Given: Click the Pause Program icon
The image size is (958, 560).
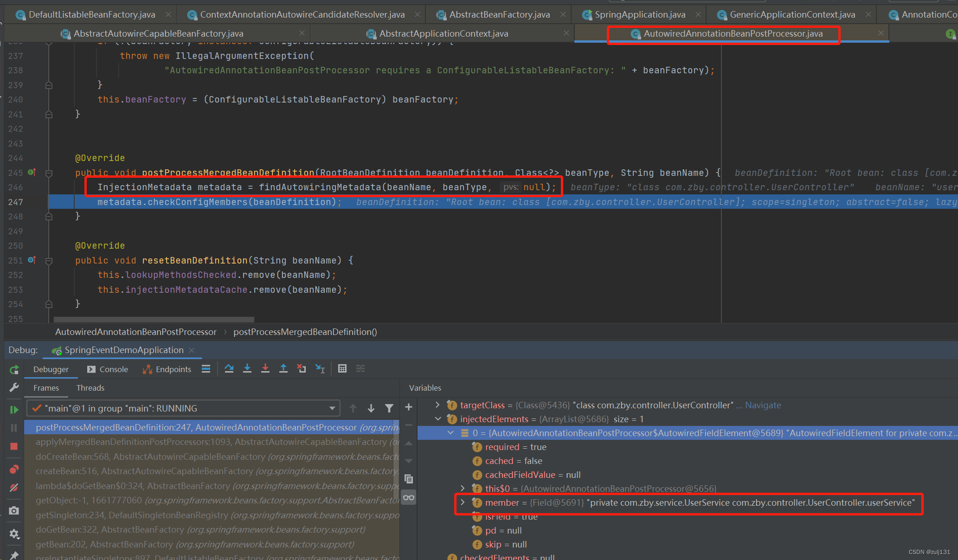Looking at the screenshot, I should click(14, 427).
